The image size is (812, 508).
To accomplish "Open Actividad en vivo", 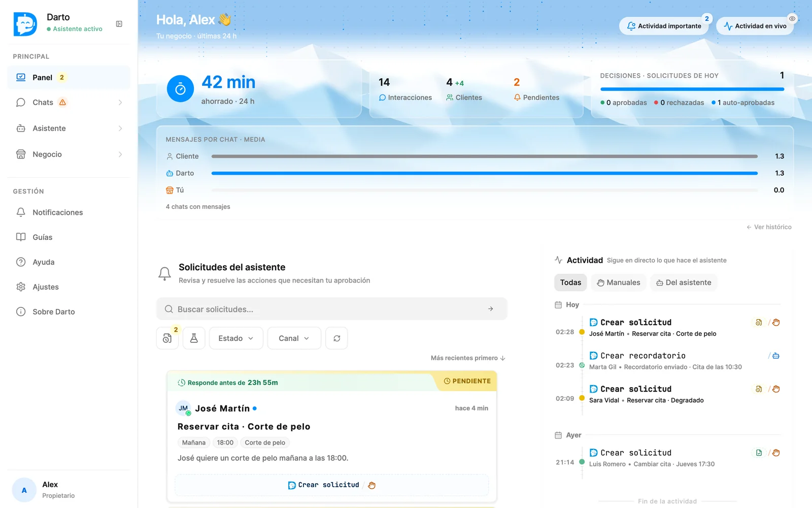I will coord(755,26).
